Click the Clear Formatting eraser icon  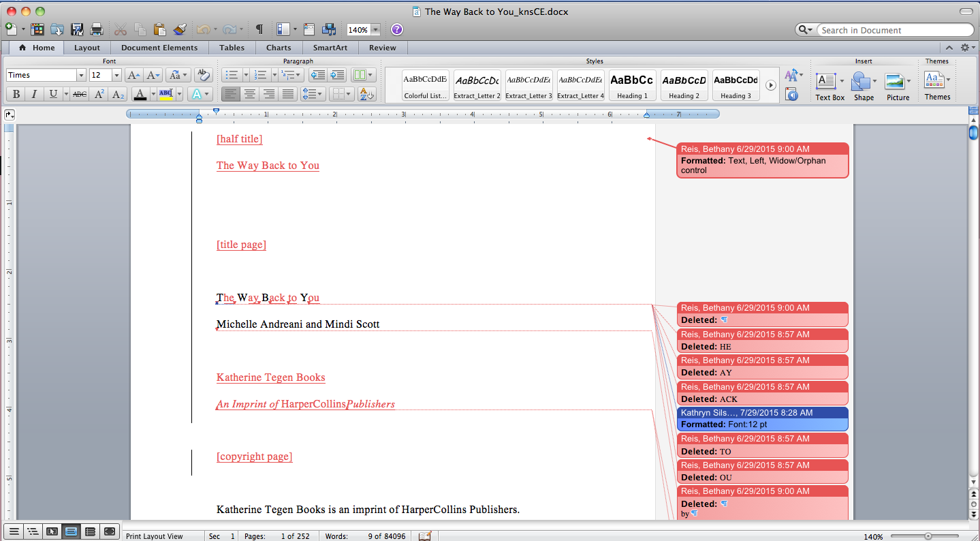(x=202, y=75)
